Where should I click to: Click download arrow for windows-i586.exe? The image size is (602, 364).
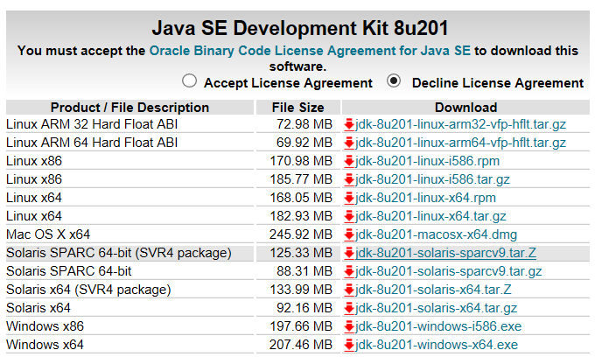point(349,326)
